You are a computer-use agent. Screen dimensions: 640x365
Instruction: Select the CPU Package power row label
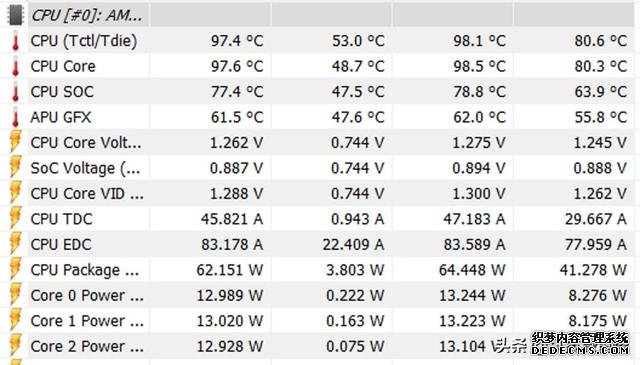tap(85, 270)
